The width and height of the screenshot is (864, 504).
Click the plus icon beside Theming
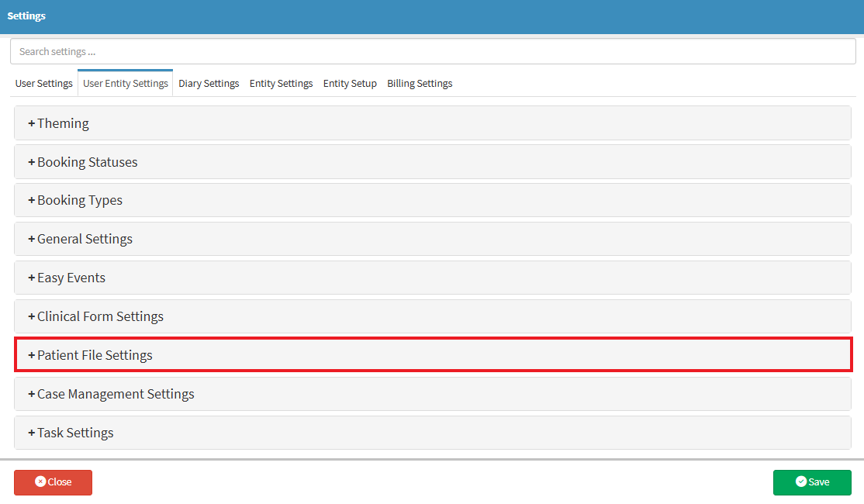pyautogui.click(x=32, y=124)
